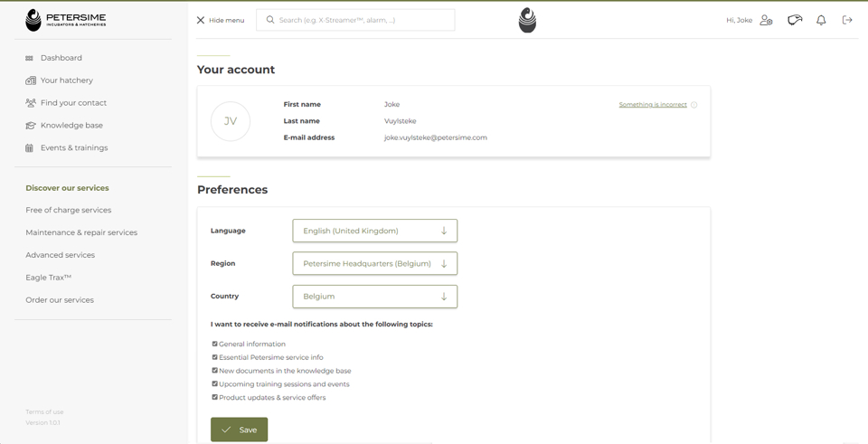Open the Language dropdown
Screen dimensions: 868x444
(374, 231)
